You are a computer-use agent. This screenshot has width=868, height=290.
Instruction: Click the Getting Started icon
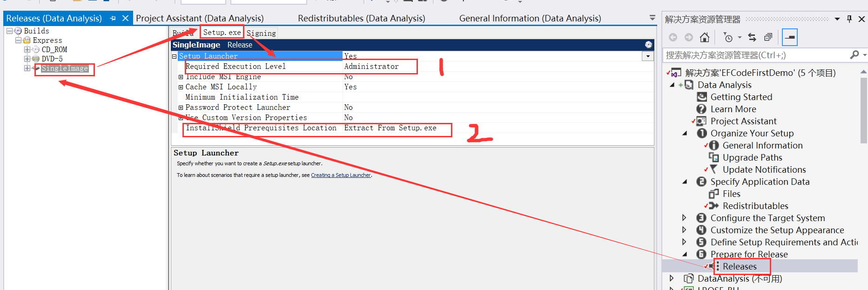coord(701,97)
